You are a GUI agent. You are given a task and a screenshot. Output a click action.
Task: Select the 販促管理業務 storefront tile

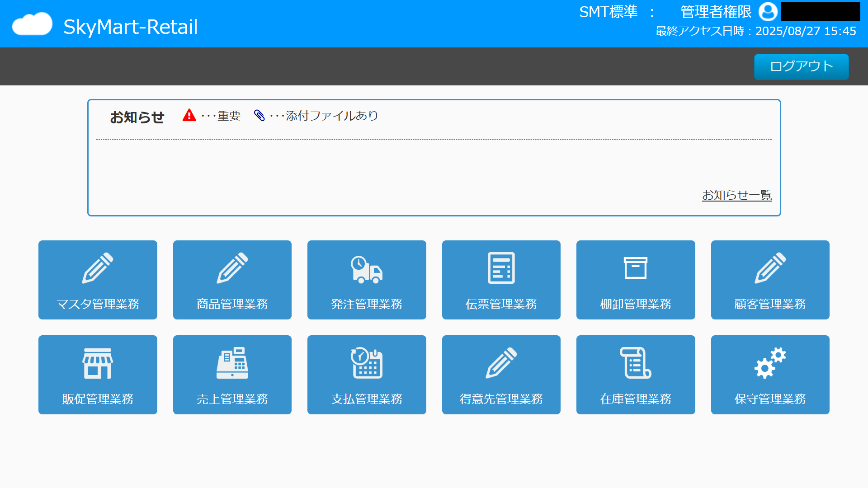click(97, 375)
